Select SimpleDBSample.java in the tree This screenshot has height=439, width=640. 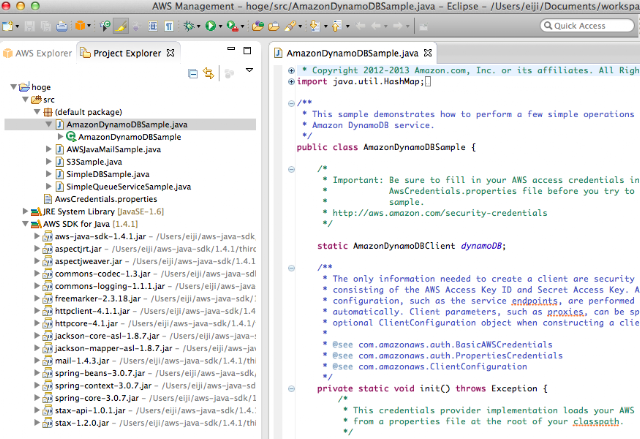coord(108,174)
